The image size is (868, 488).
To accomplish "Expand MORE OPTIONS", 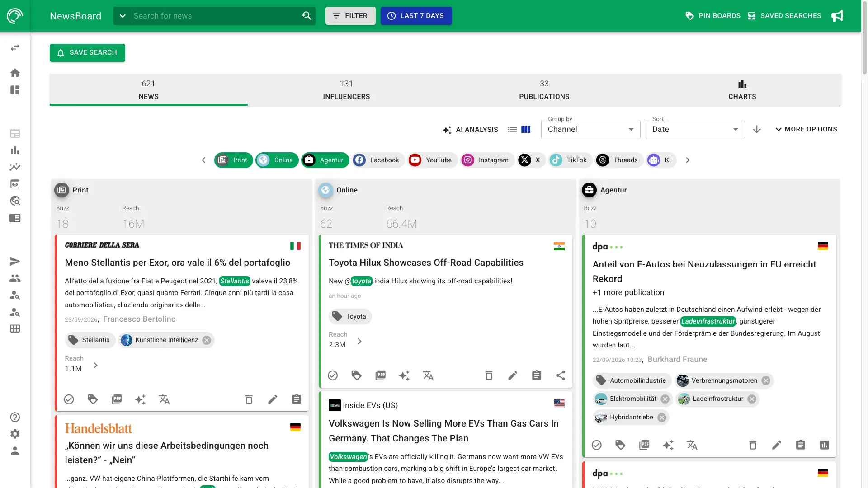I will point(806,129).
